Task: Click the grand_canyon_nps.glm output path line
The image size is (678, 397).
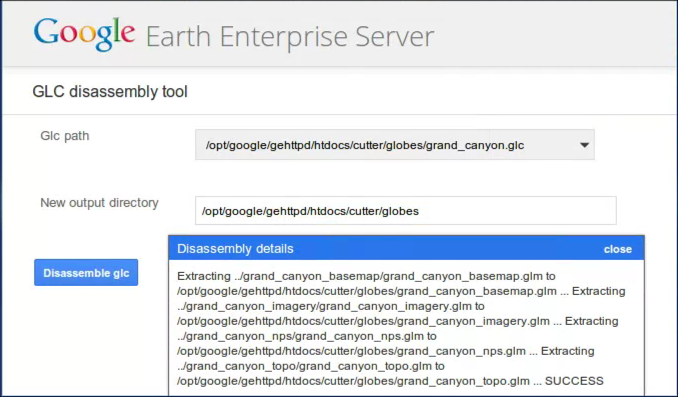Action: pos(386,351)
